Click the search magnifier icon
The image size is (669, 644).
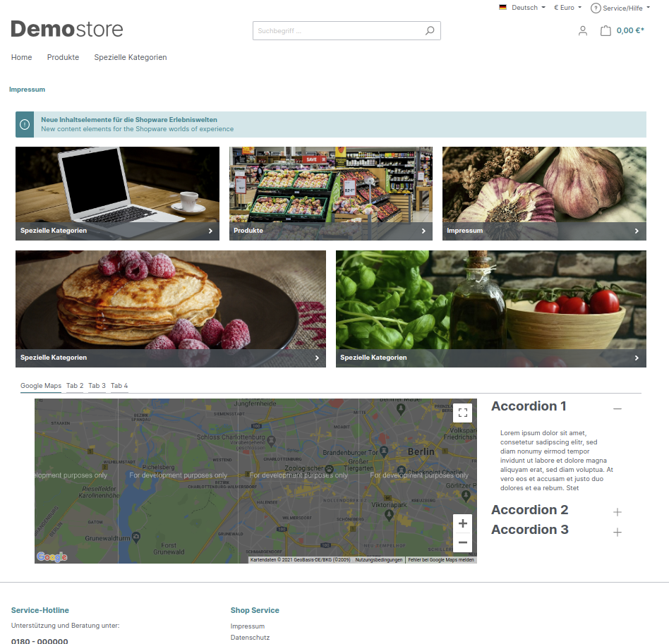click(x=430, y=31)
